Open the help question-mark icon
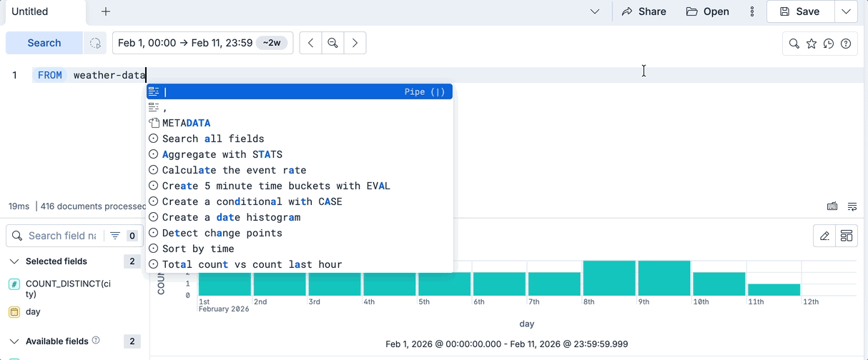Viewport: 868px width, 360px height. pos(846,44)
